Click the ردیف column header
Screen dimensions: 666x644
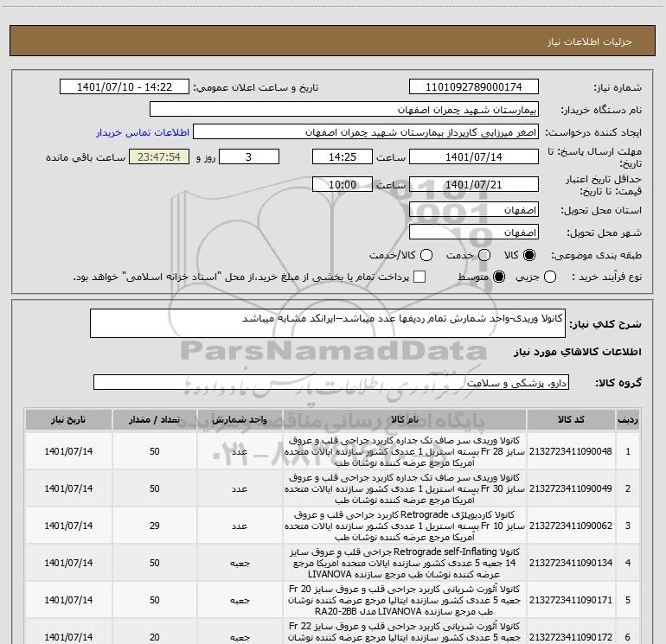tap(628, 420)
